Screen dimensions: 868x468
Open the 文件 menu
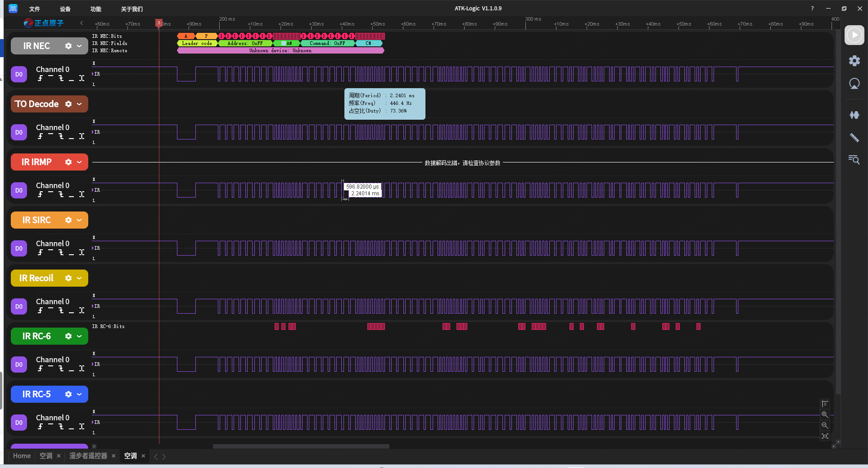coord(34,9)
